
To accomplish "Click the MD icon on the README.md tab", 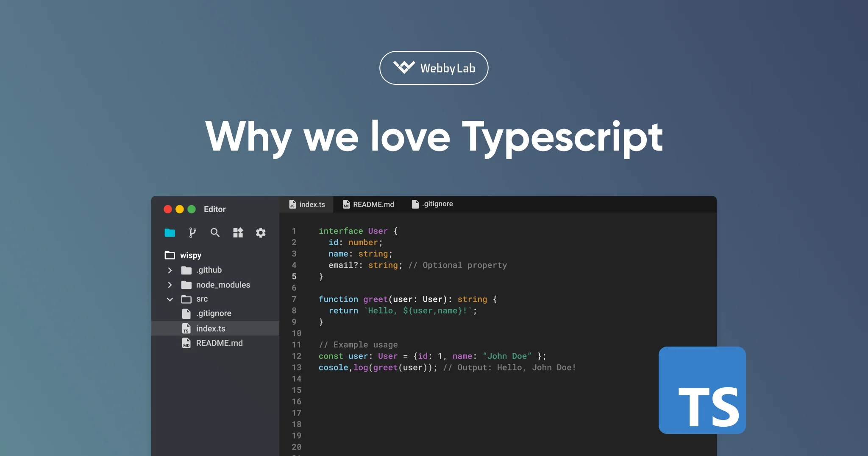I will click(x=345, y=204).
